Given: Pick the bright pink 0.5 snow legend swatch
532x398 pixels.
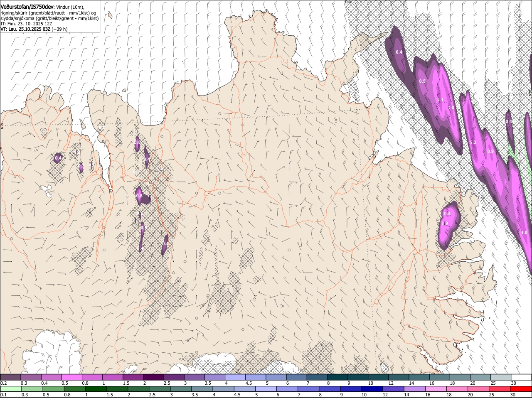Looking at the screenshot, I should pos(71,377).
